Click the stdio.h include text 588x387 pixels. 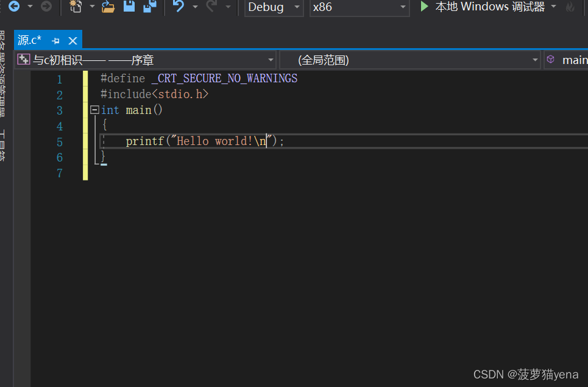[x=180, y=94]
